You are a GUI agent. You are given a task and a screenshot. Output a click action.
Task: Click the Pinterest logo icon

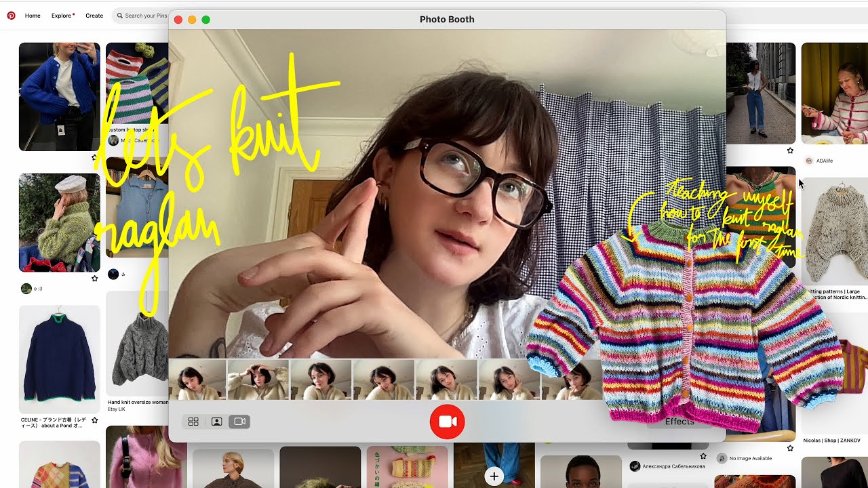[11, 16]
